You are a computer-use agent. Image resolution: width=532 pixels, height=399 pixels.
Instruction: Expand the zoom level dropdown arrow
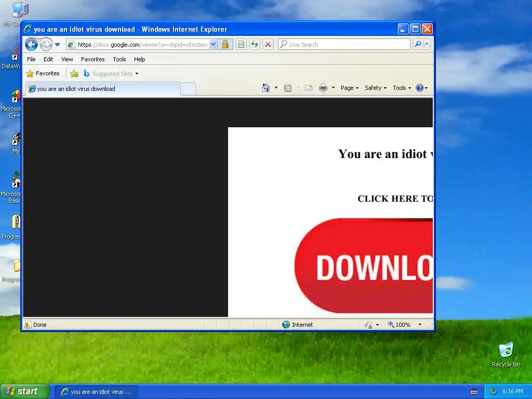tap(420, 325)
